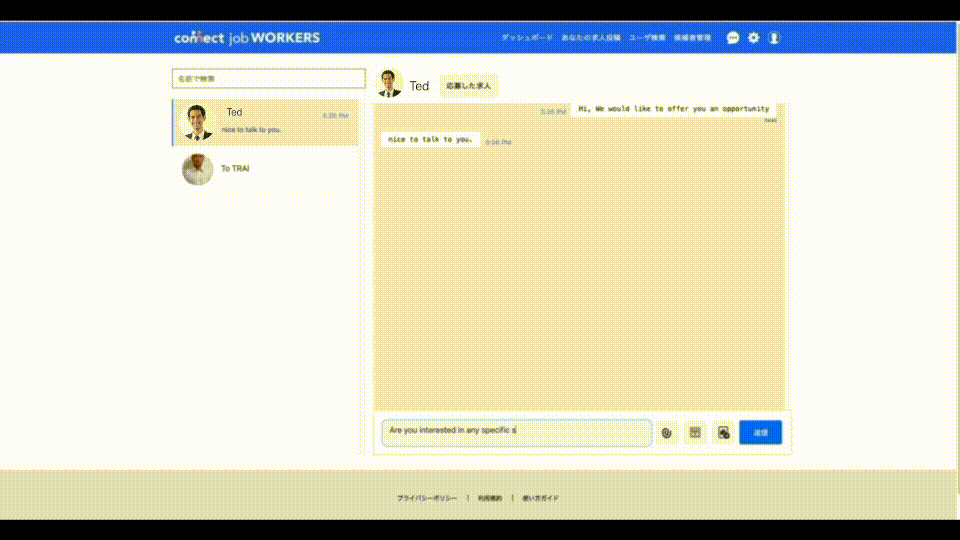Click the 名前で検索 search field

[x=268, y=78]
